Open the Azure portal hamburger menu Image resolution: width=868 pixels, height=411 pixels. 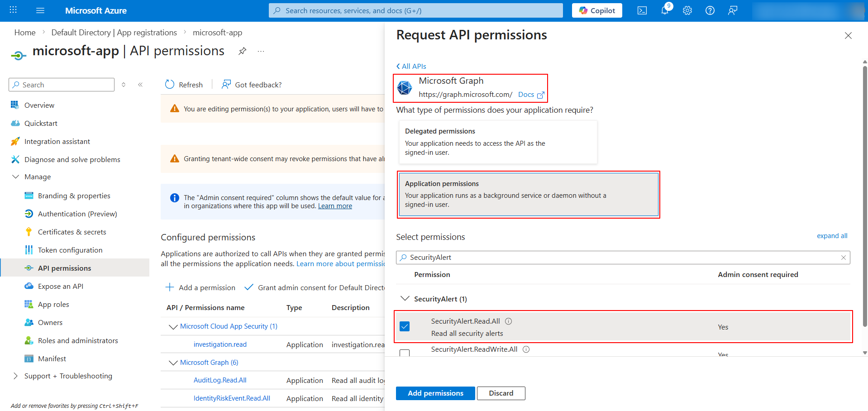point(40,10)
